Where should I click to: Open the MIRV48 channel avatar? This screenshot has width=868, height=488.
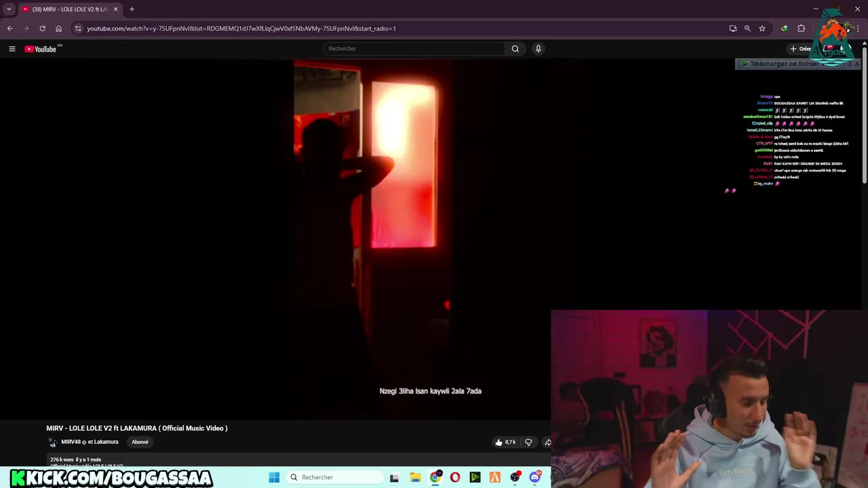[x=52, y=443]
